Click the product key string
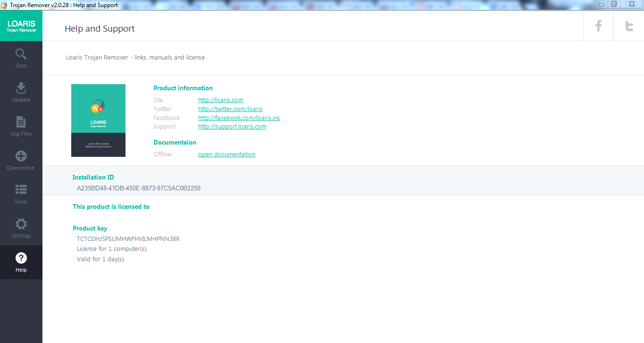Viewport: 644px width, 343px height. (x=128, y=239)
